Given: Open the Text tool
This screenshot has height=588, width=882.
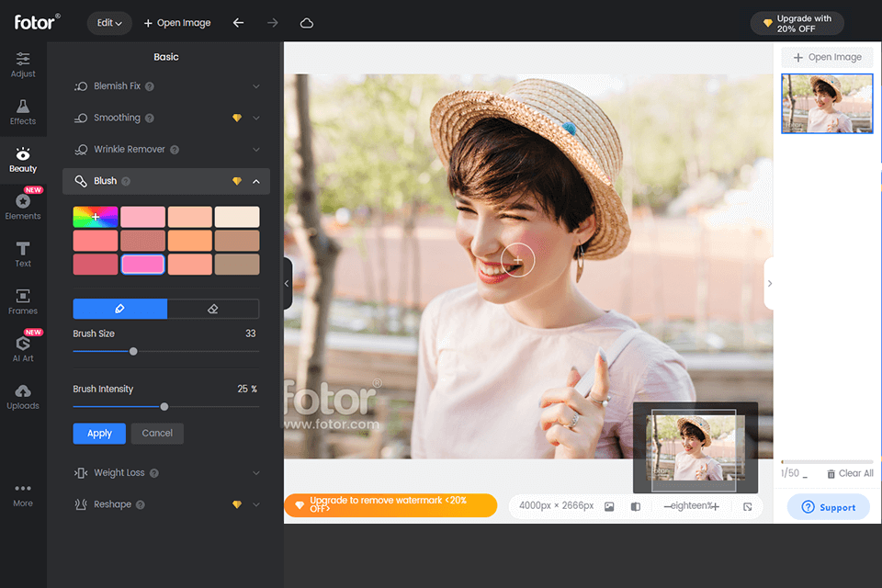Looking at the screenshot, I should click(x=23, y=254).
